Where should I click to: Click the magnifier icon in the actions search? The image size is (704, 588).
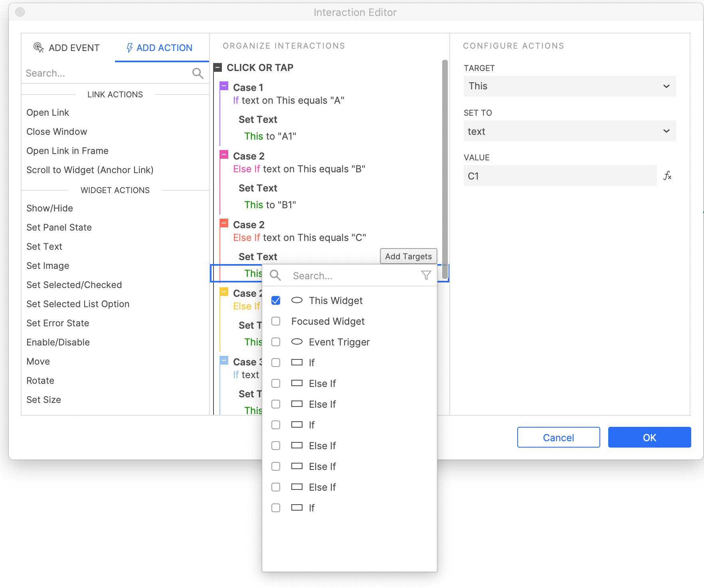coord(198,73)
